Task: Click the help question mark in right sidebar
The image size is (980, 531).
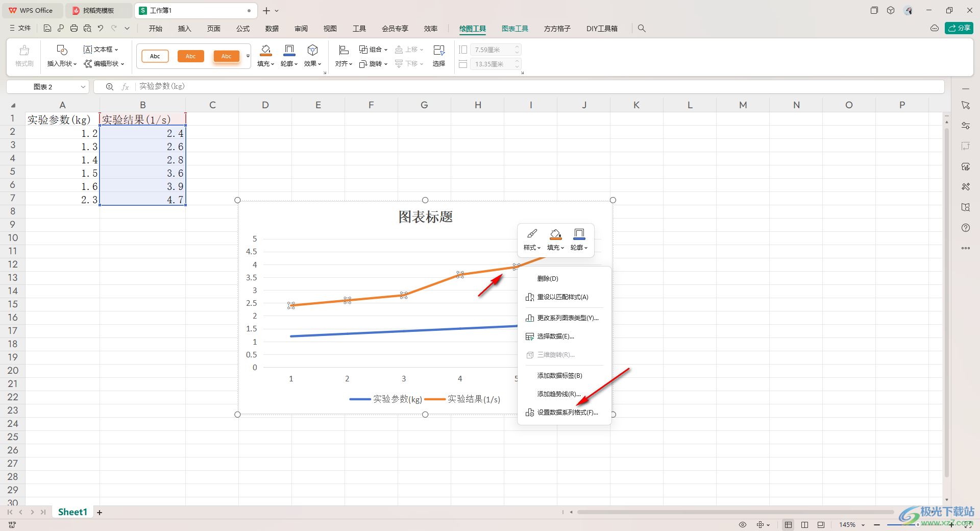Action: (966, 228)
